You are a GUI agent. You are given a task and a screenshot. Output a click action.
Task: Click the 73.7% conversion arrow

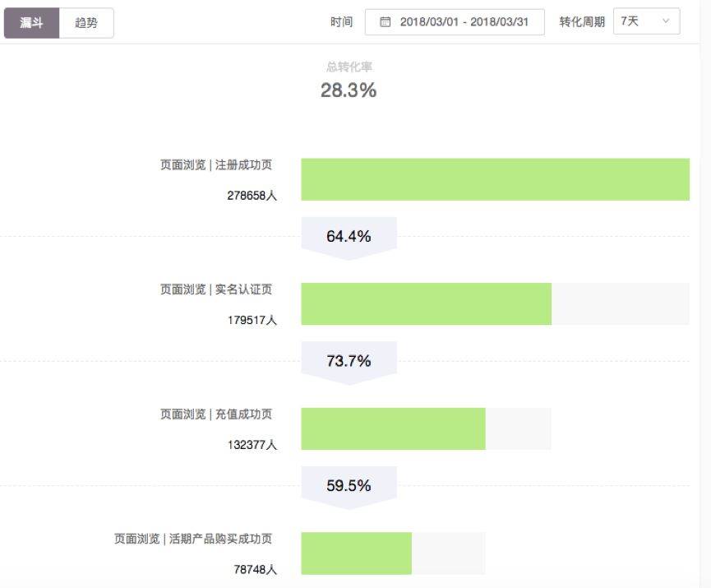pyautogui.click(x=349, y=360)
